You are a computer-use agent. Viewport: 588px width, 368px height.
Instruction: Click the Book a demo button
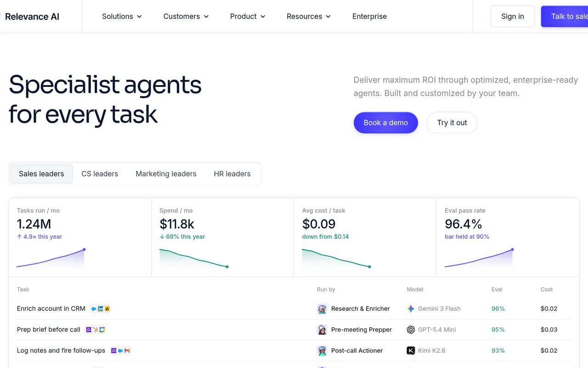point(386,123)
